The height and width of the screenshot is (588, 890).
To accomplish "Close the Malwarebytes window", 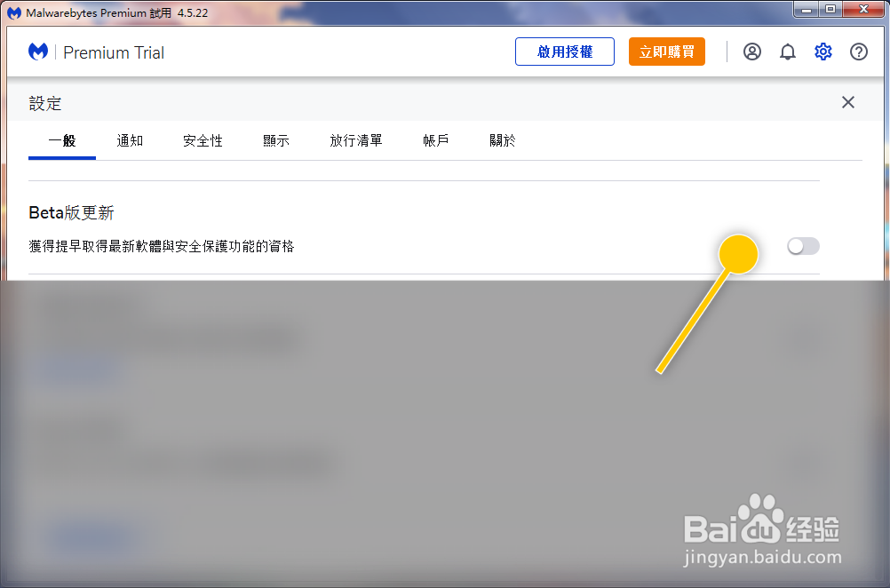I will point(864,9).
